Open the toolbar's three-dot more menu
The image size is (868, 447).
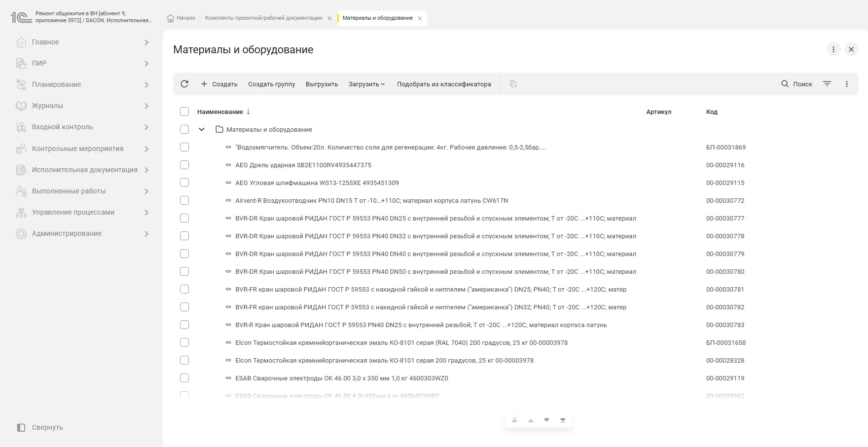click(x=847, y=84)
